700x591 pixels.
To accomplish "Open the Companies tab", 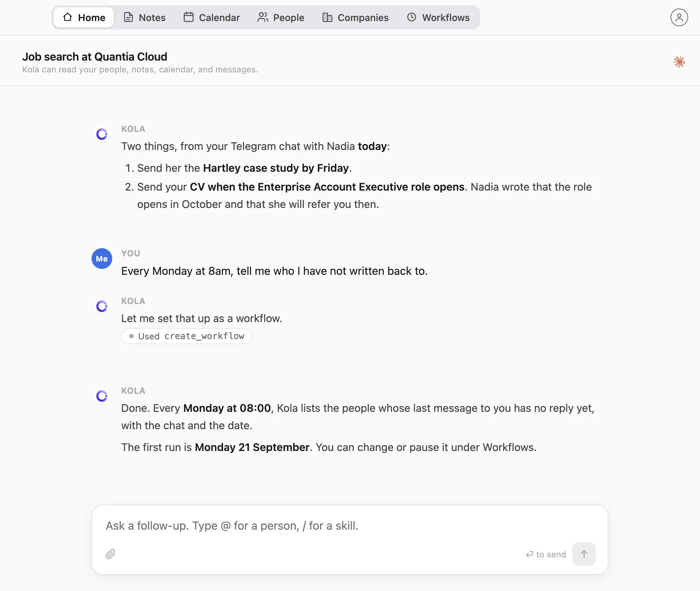I will [x=355, y=17].
